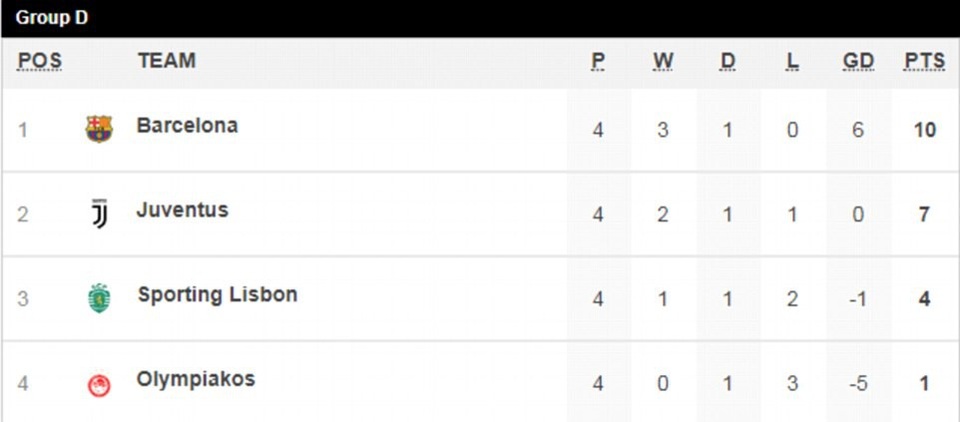This screenshot has width=960, height=422.
Task: Open the Barcelona team link
Action: pyautogui.click(x=187, y=126)
